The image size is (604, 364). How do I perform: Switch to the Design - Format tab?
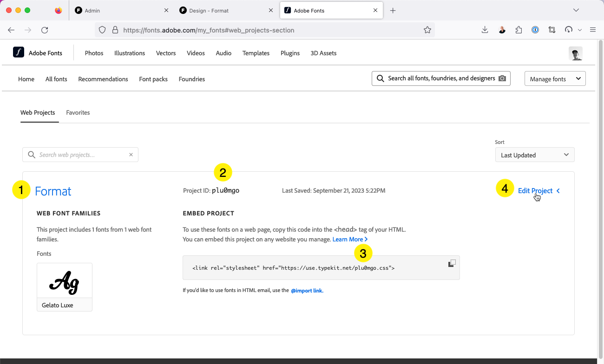tap(225, 10)
